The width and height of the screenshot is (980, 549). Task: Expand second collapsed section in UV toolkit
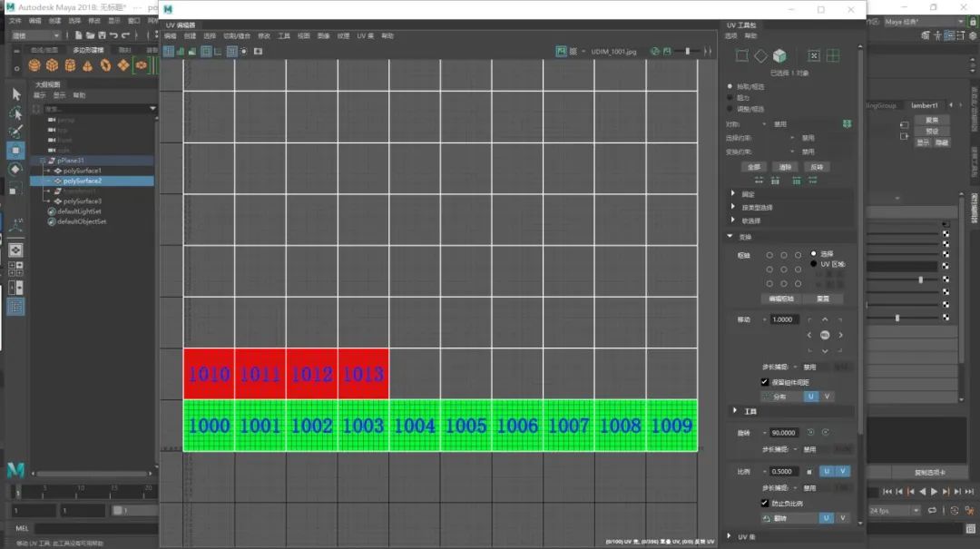pos(733,206)
